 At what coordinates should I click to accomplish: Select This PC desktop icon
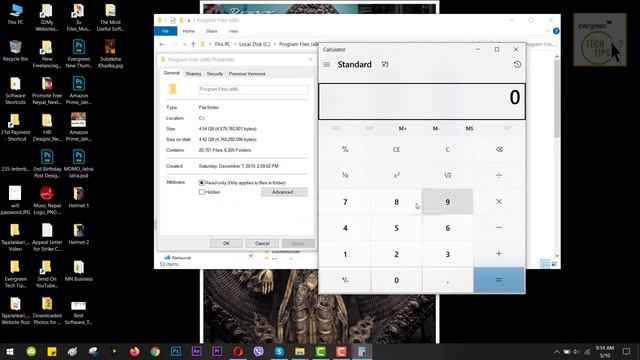click(15, 15)
